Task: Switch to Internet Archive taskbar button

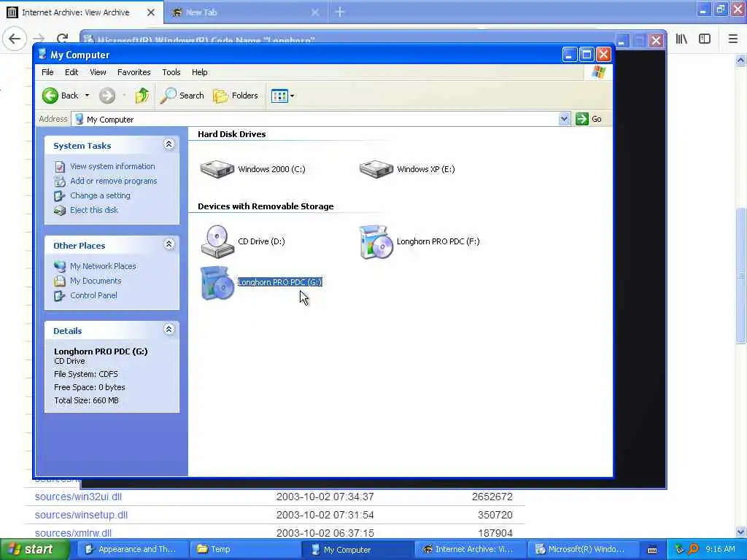Action: (x=469, y=550)
